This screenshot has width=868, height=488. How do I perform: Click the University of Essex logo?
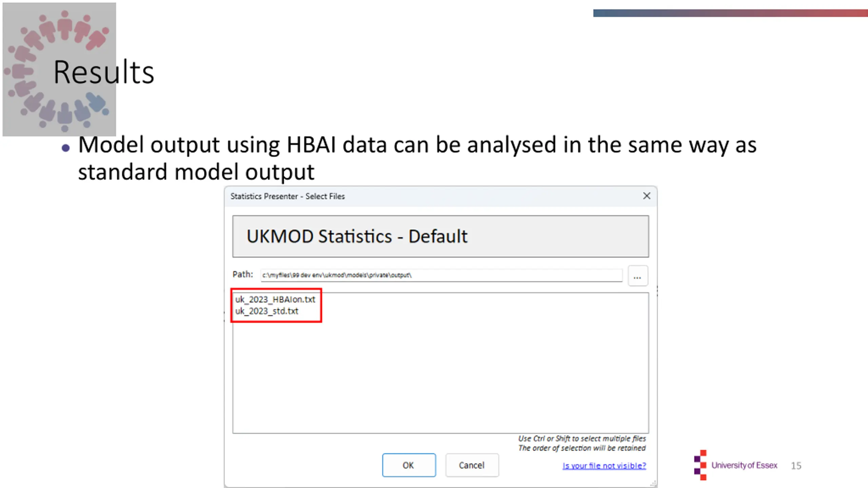coord(736,465)
